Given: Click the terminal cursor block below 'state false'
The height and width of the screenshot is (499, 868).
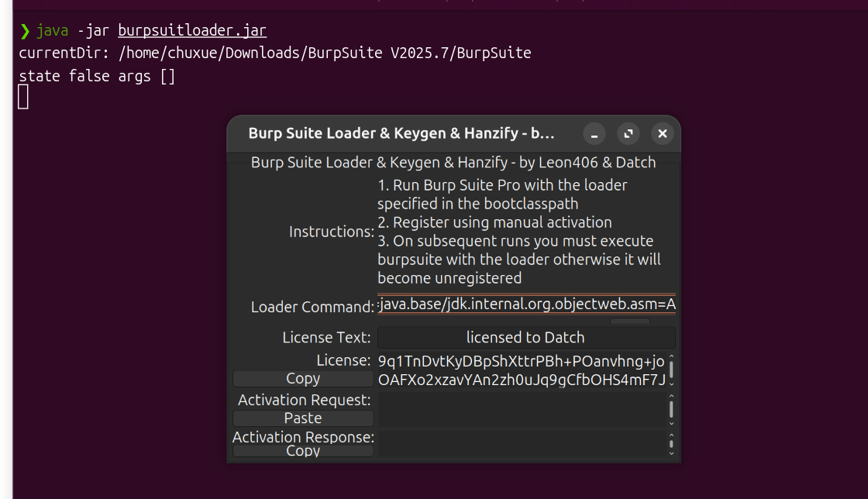Looking at the screenshot, I should tap(23, 98).
